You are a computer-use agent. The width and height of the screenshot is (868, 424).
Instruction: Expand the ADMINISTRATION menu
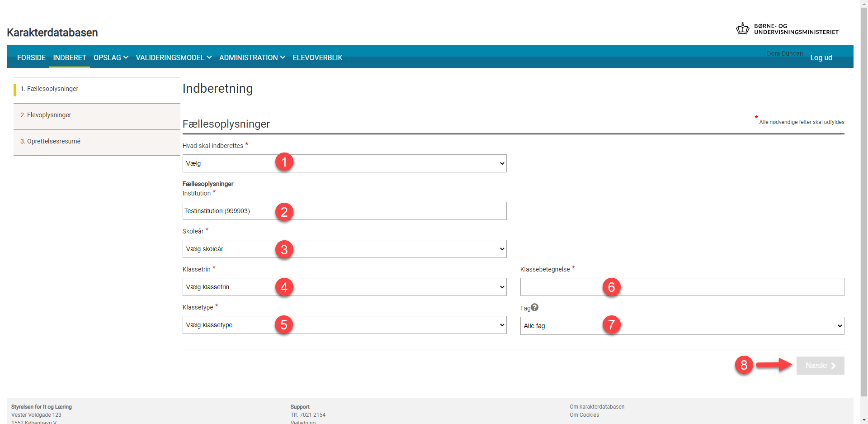(x=252, y=57)
